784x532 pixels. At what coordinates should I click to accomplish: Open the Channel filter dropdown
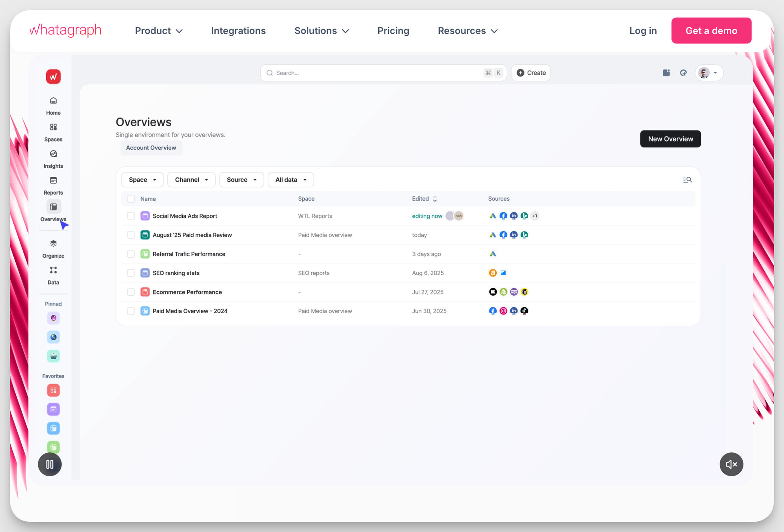pos(191,180)
